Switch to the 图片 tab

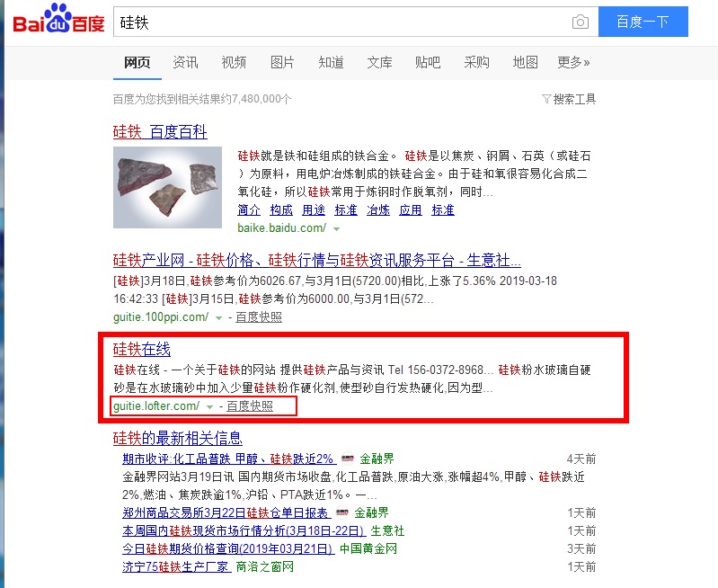pyautogui.click(x=282, y=62)
